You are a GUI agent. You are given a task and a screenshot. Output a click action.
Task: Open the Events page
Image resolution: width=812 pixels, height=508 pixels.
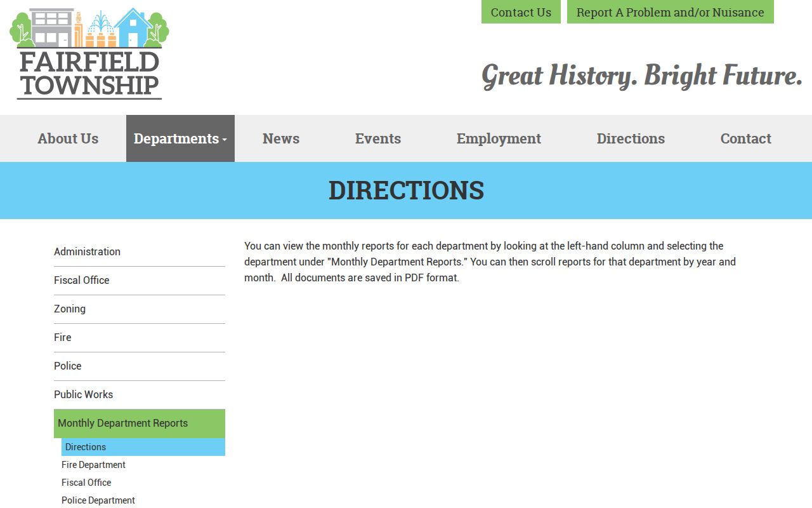pyautogui.click(x=378, y=138)
